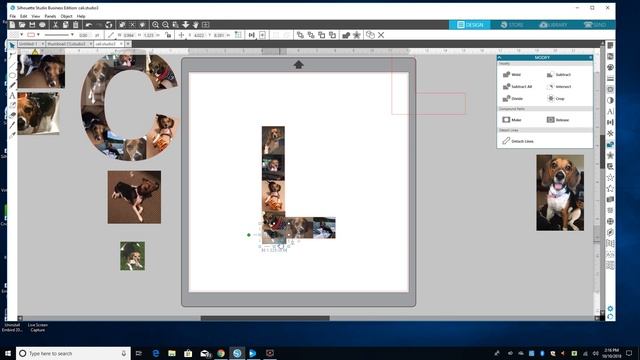
Task: Click the Fit to Page icon
Action: (x=206, y=25)
